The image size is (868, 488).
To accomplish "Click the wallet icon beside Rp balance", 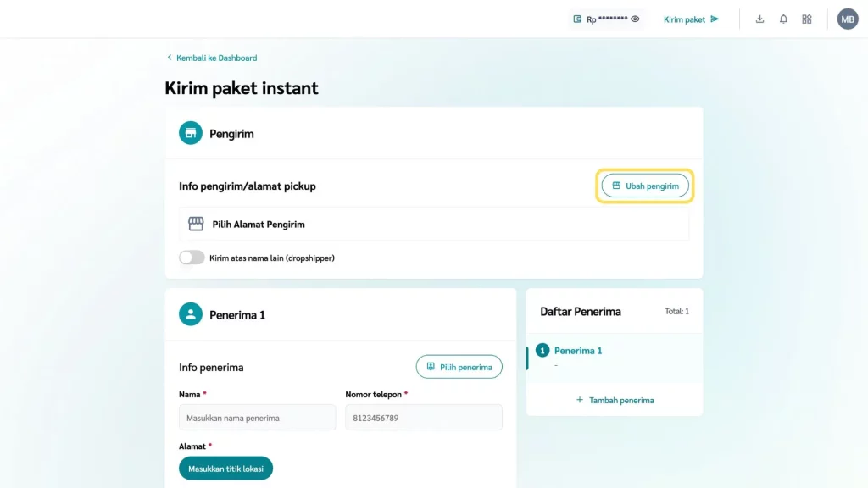I will [x=578, y=19].
